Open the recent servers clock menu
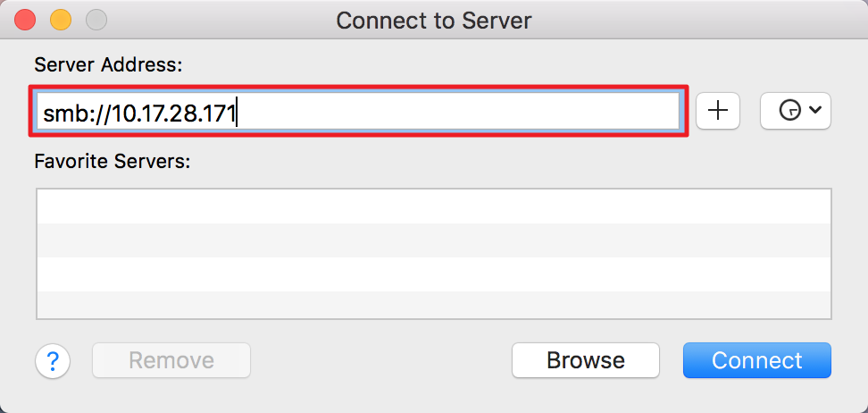The height and width of the screenshot is (413, 868). (796, 111)
